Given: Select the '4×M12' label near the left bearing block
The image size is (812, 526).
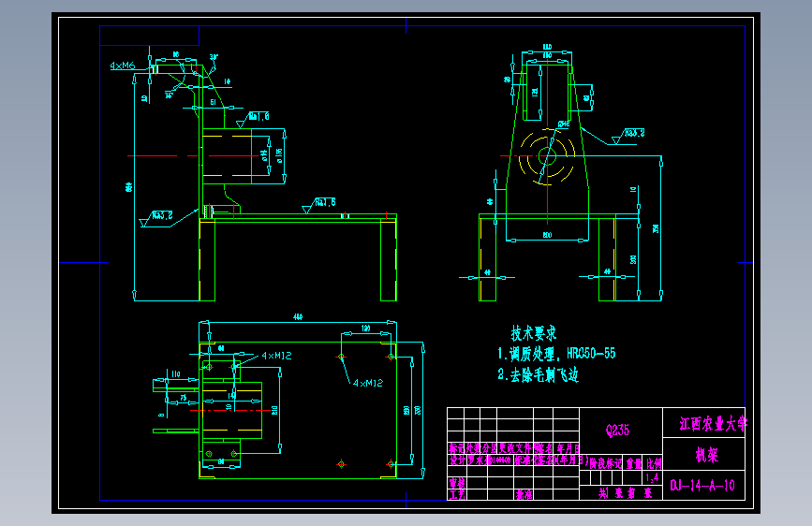Looking at the screenshot, I should (276, 357).
